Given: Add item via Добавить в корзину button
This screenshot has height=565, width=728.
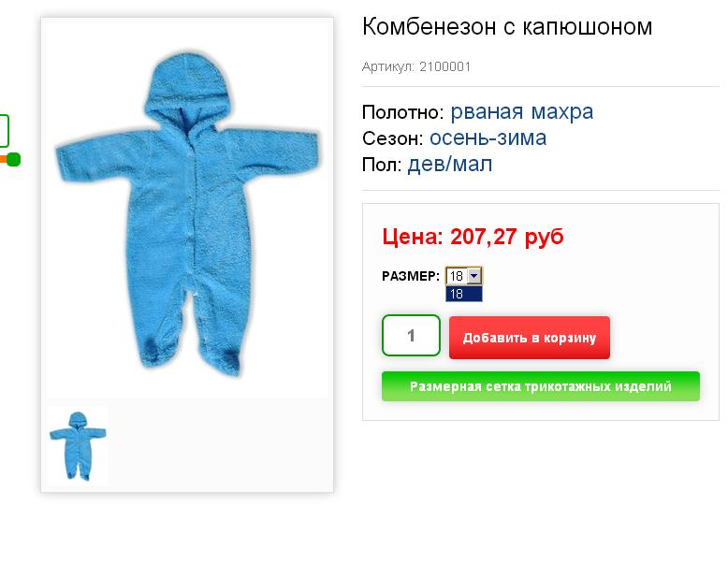Looking at the screenshot, I should 530,338.
